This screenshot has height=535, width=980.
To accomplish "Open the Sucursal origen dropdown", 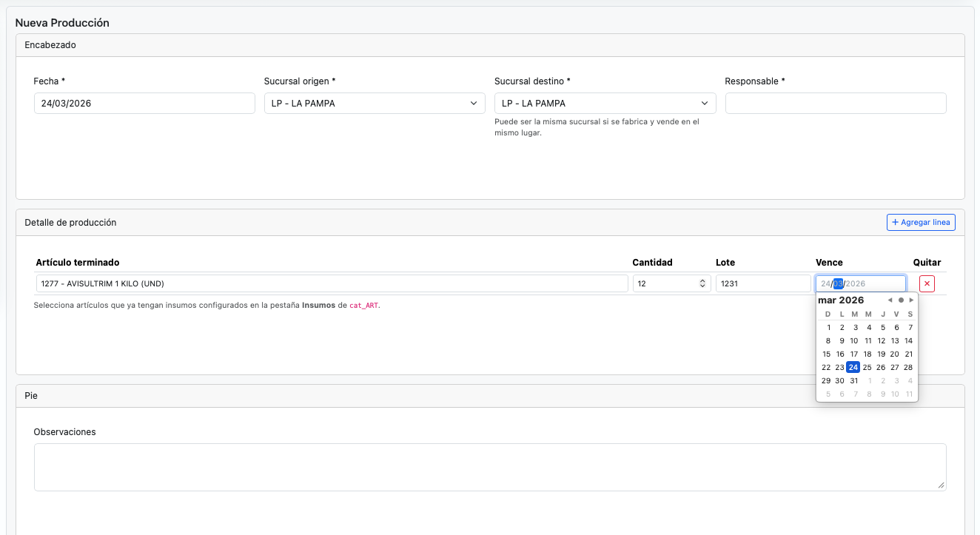I will 370,104.
